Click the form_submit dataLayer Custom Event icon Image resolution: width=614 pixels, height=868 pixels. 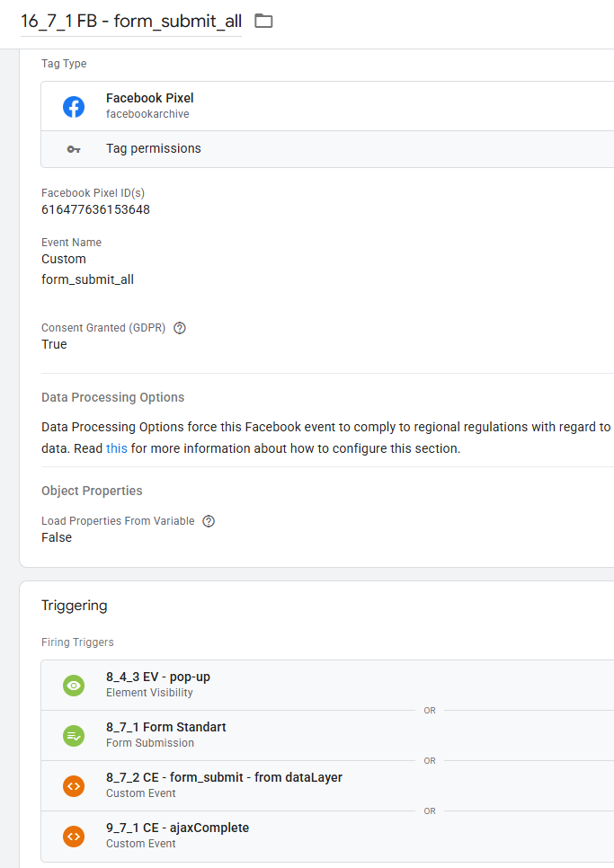pos(74,786)
